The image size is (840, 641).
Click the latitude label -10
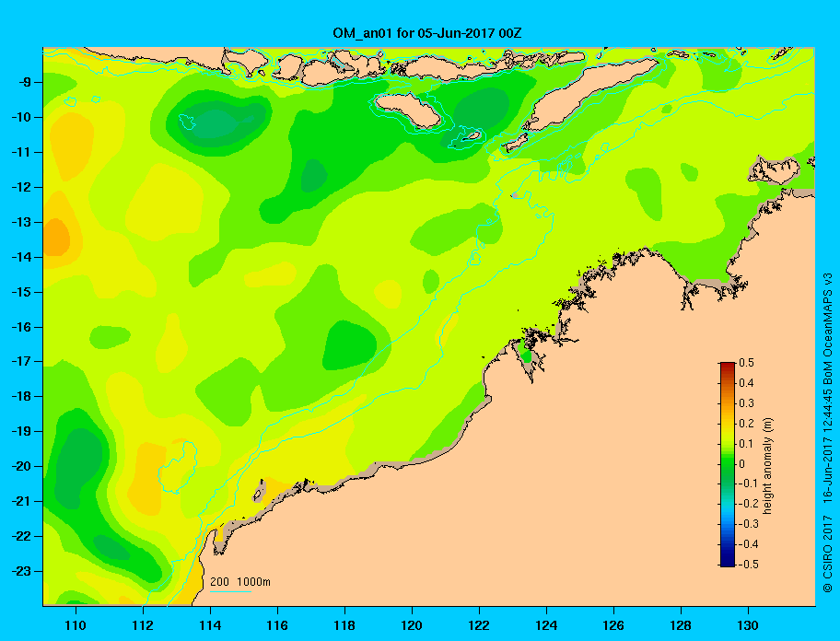(21, 117)
